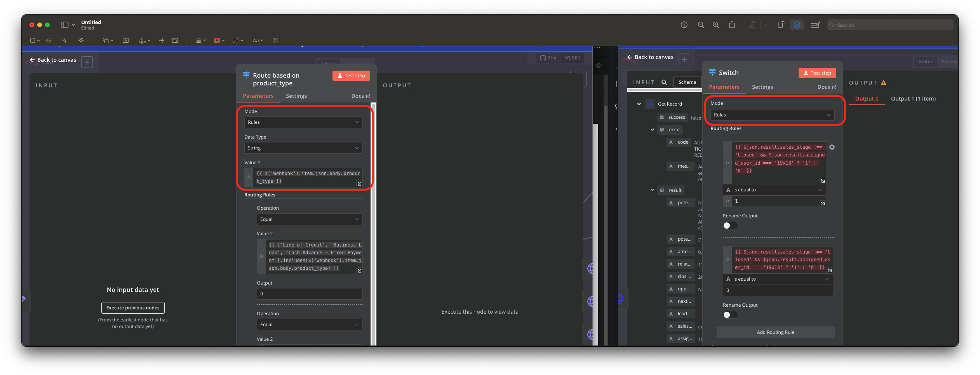The image size is (980, 375).
Task: Open the first Operation Equal dropdown
Action: (x=310, y=219)
